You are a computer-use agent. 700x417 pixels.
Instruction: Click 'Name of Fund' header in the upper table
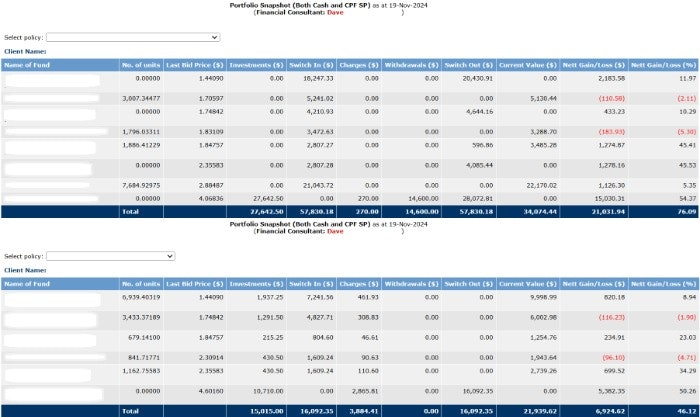[26, 65]
